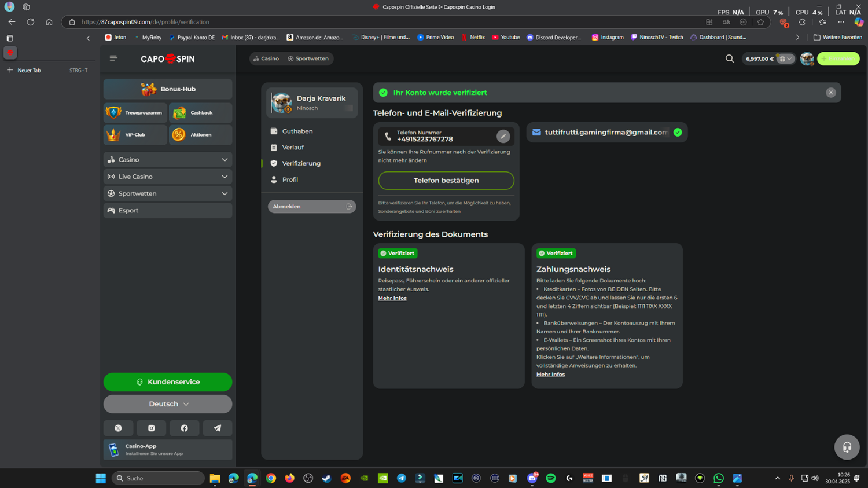The width and height of the screenshot is (868, 488).
Task: Dismiss the account verified notification banner
Action: point(830,93)
